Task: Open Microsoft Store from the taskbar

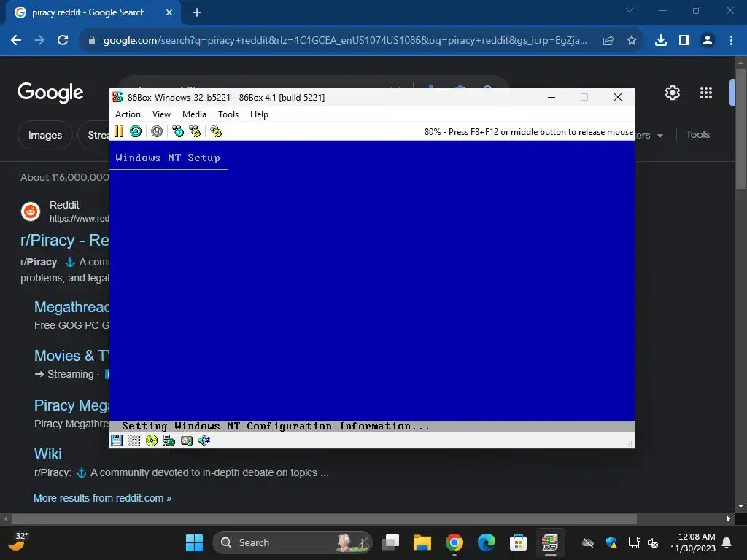Action: pos(518,542)
